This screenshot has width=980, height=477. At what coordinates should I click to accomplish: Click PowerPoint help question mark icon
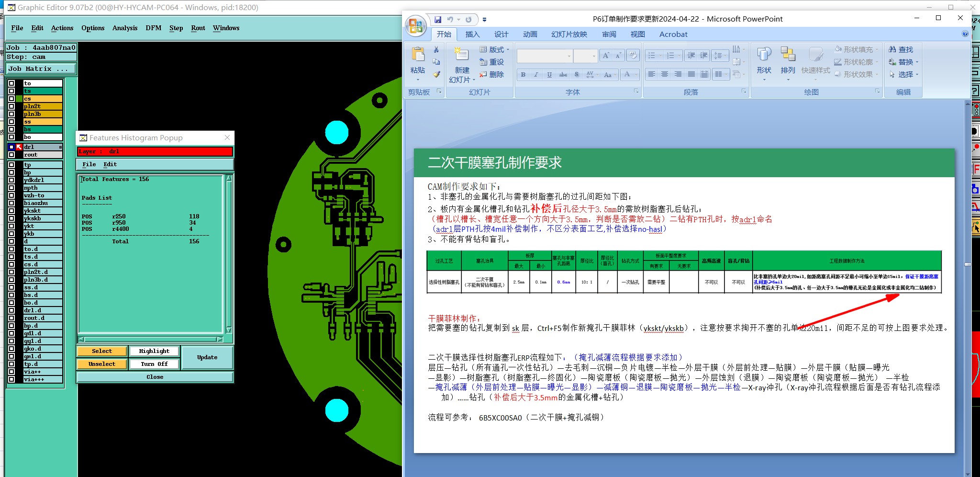pos(965,34)
